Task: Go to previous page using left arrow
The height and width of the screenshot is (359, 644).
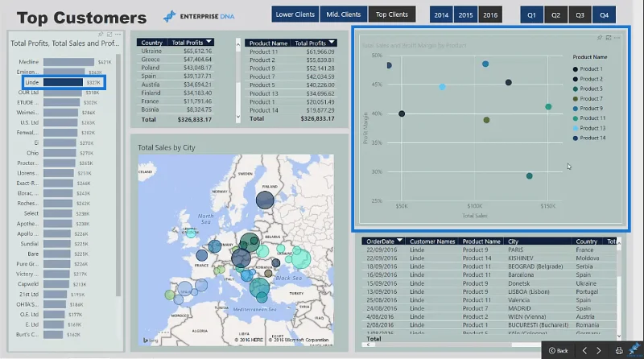Action: (584, 350)
